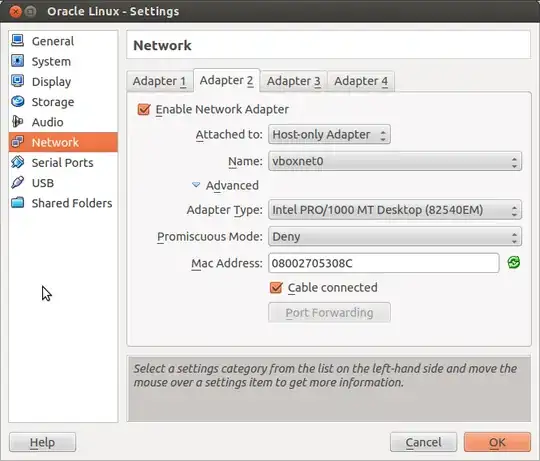Switch to the Adapter 4 tab
This screenshot has width=540, height=461.
(x=361, y=81)
